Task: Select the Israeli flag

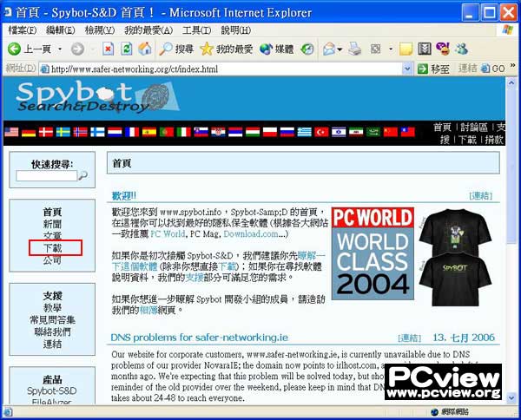Action: point(339,132)
